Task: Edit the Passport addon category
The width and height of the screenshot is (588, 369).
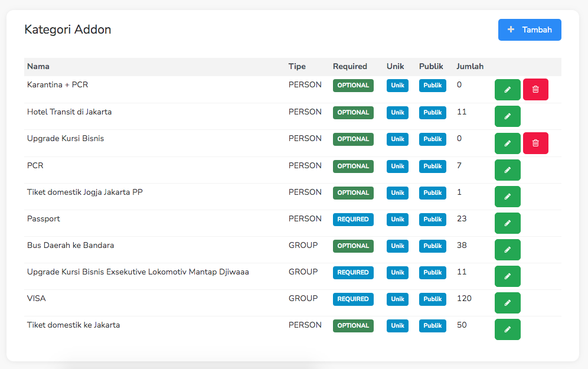Action: click(x=507, y=223)
